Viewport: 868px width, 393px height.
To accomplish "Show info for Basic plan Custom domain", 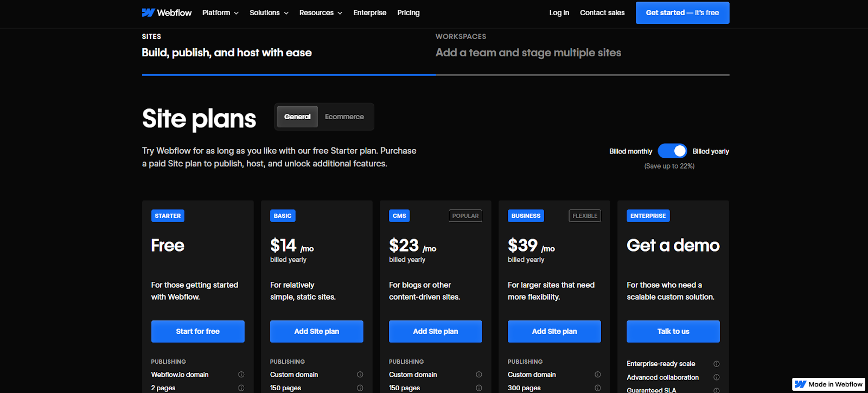I will (x=360, y=375).
